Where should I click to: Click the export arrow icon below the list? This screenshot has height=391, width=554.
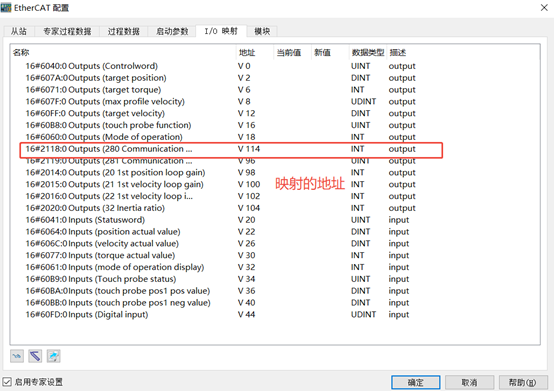point(53,356)
